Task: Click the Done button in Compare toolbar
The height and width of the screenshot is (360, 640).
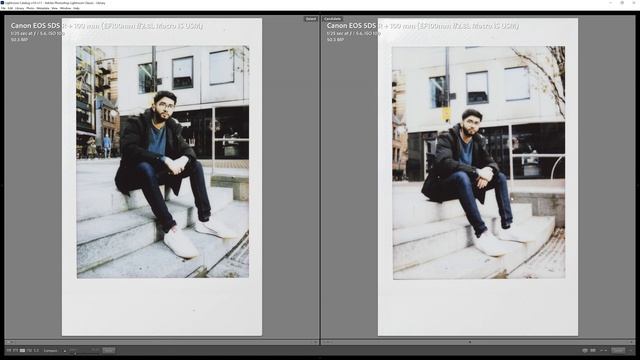Action: [x=618, y=350]
